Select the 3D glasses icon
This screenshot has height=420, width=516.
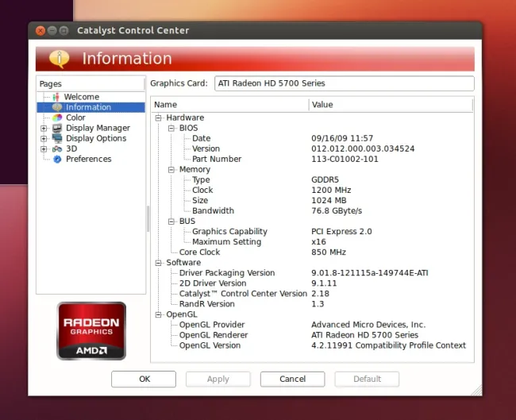click(57, 148)
